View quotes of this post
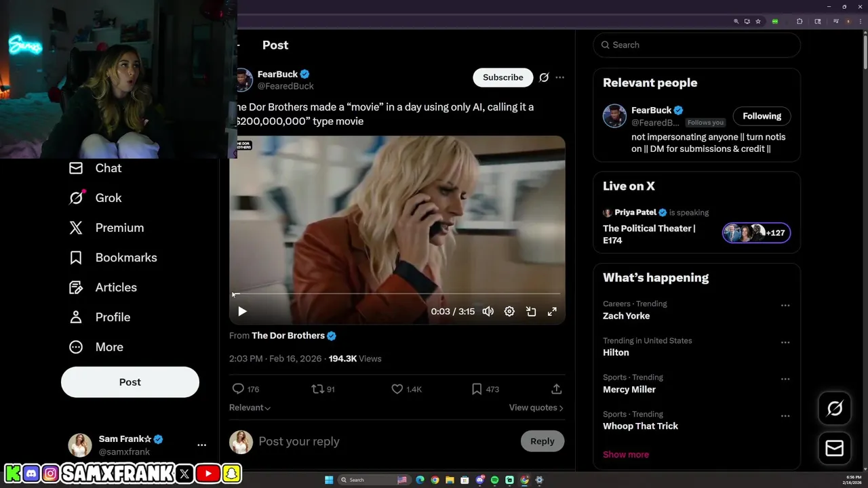 pyautogui.click(x=536, y=407)
